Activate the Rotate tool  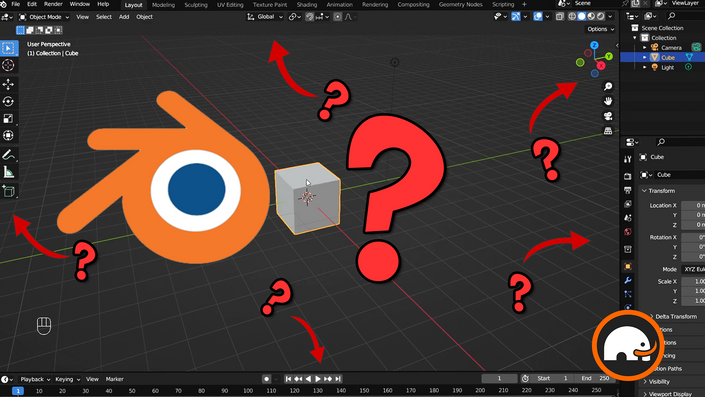click(8, 101)
